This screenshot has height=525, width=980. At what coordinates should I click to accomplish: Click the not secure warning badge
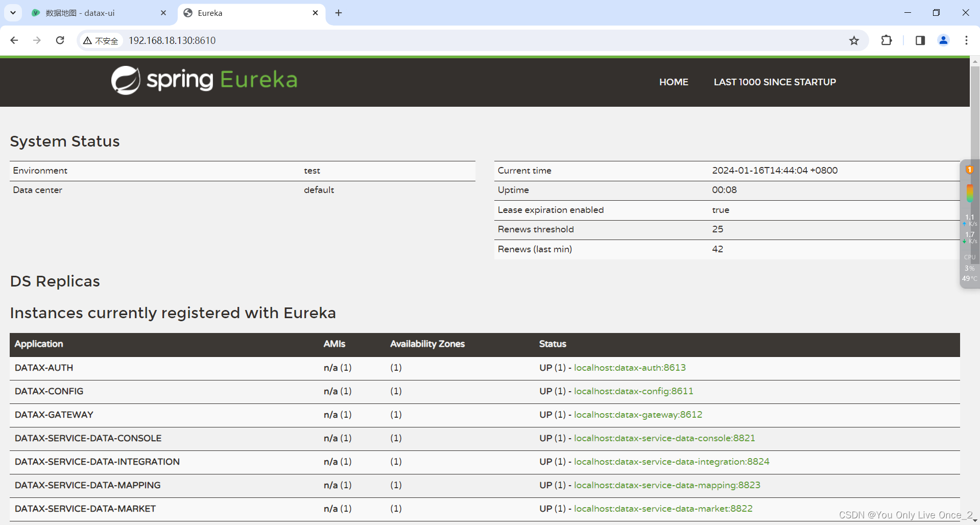click(x=101, y=40)
